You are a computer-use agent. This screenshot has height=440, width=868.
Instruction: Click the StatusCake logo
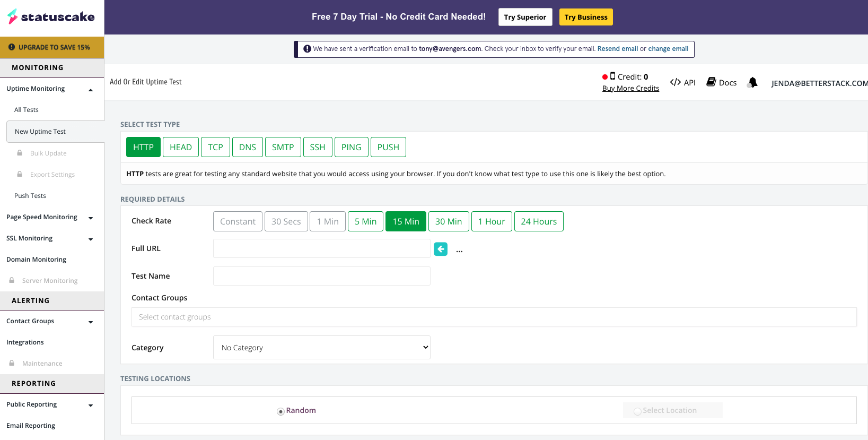pyautogui.click(x=51, y=17)
